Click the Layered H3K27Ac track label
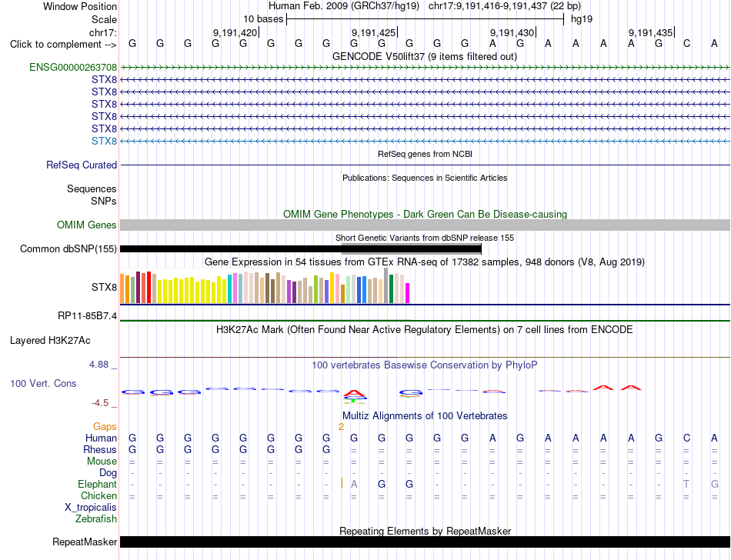731x560 pixels. 50,341
